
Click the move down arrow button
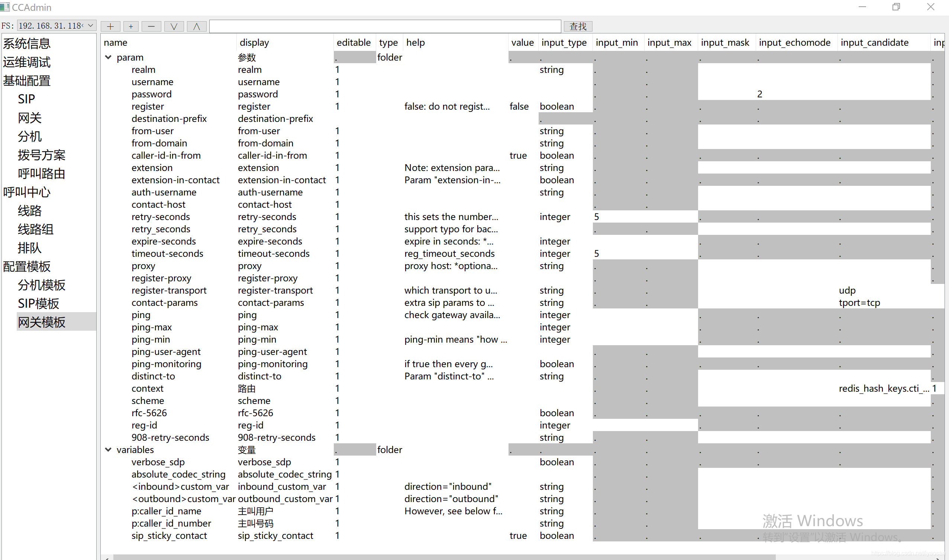tap(174, 26)
